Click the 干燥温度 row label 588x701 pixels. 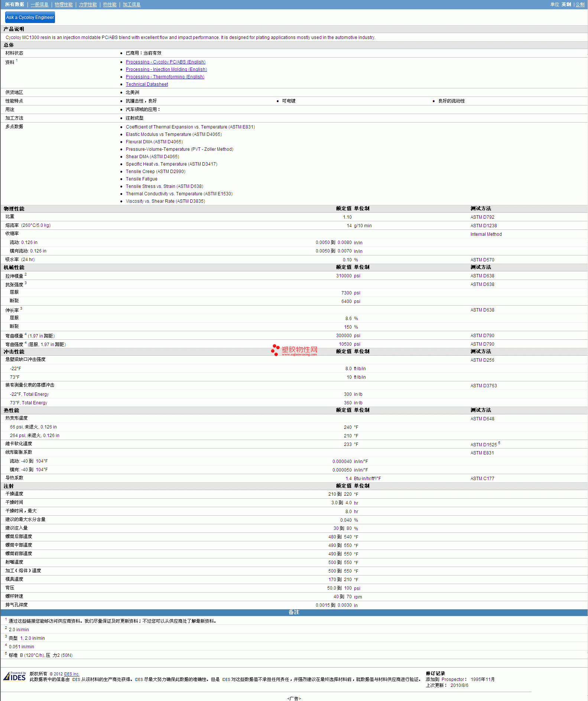(x=14, y=494)
